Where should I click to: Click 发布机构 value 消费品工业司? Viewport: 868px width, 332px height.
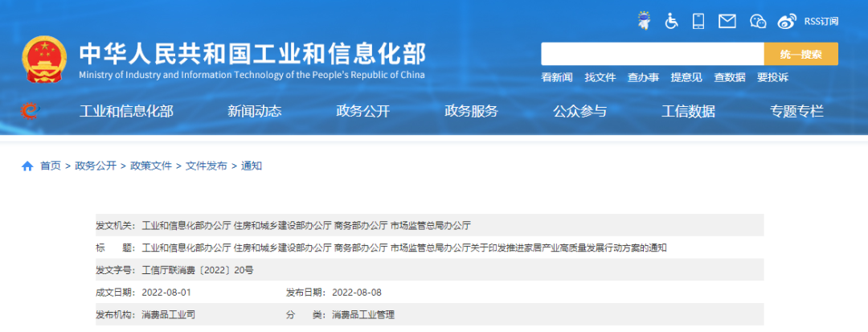(x=168, y=315)
